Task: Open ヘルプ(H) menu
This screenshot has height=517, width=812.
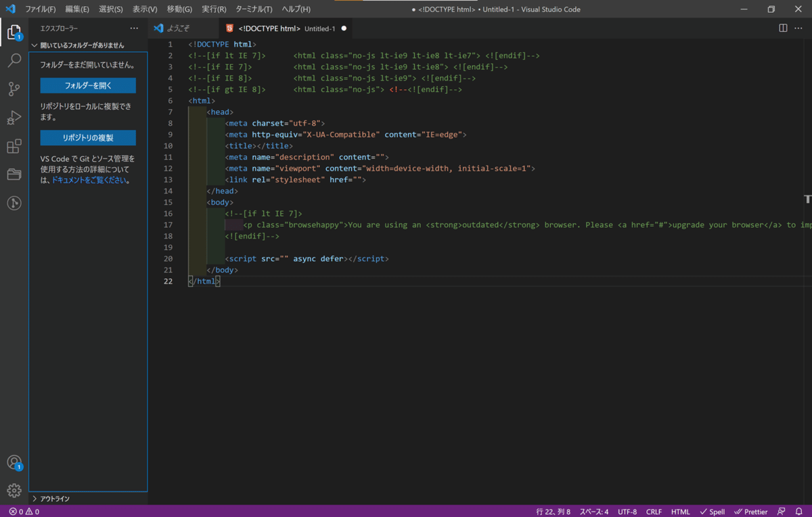Action: [x=296, y=9]
